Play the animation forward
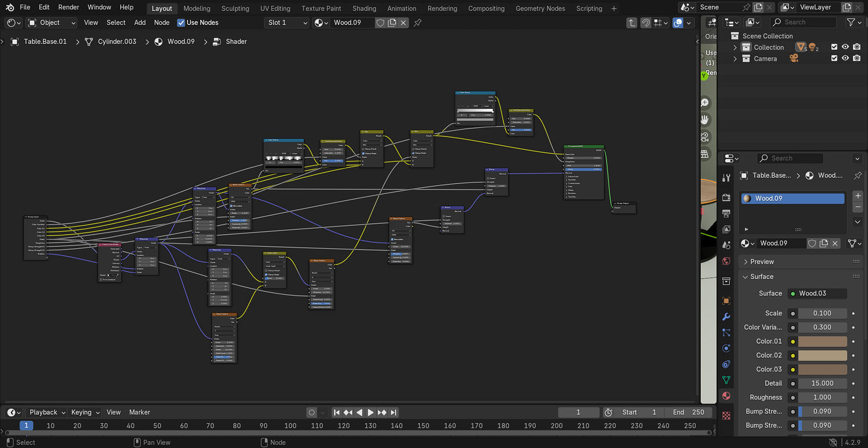Image resolution: width=868 pixels, height=448 pixels. click(370, 412)
